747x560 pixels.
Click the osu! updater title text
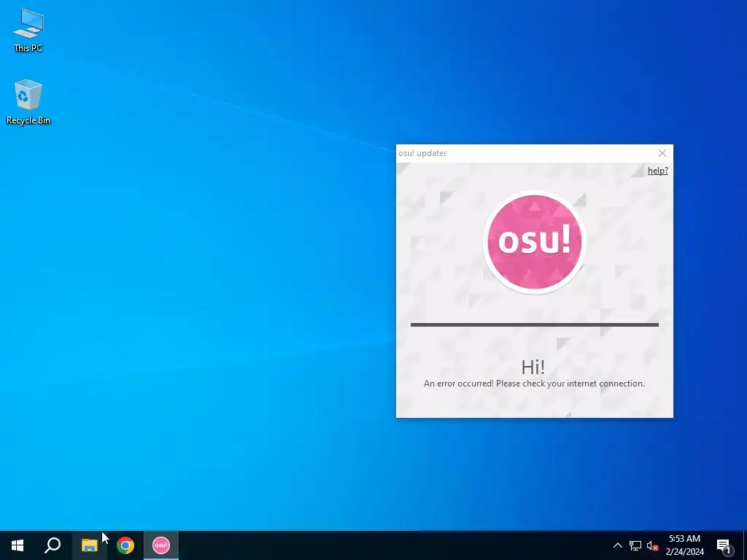click(x=422, y=153)
